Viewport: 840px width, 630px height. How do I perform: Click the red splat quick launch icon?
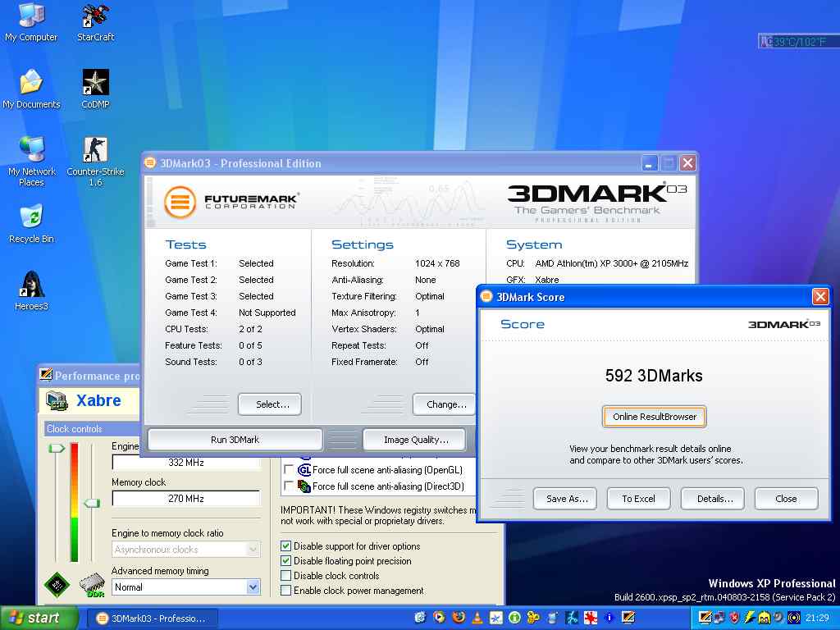591,618
